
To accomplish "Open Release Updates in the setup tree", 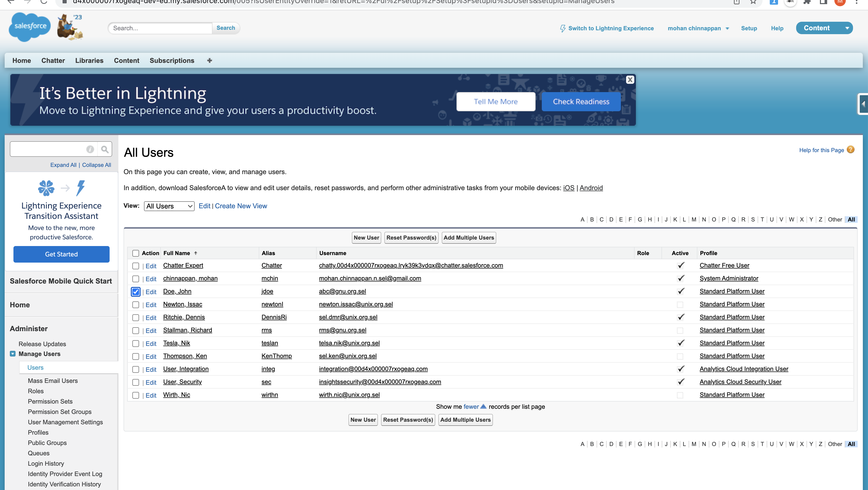I will (42, 344).
